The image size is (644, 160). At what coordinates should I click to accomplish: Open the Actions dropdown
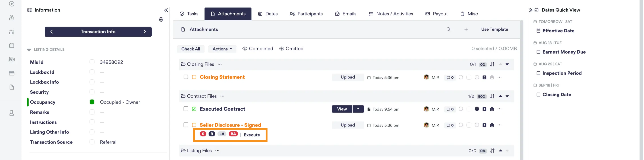[222, 49]
